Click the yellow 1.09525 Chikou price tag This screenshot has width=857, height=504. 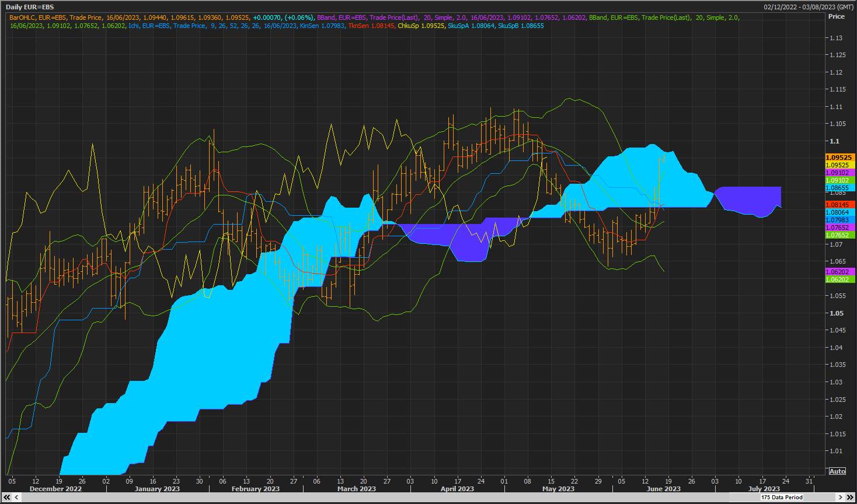point(839,165)
